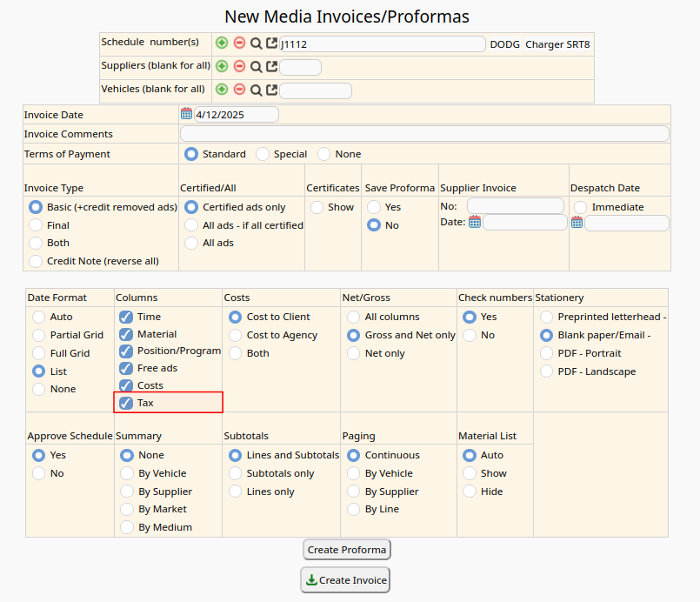The width and height of the screenshot is (700, 602).
Task: Open the Despatch Date calendar icon
Action: (577, 223)
